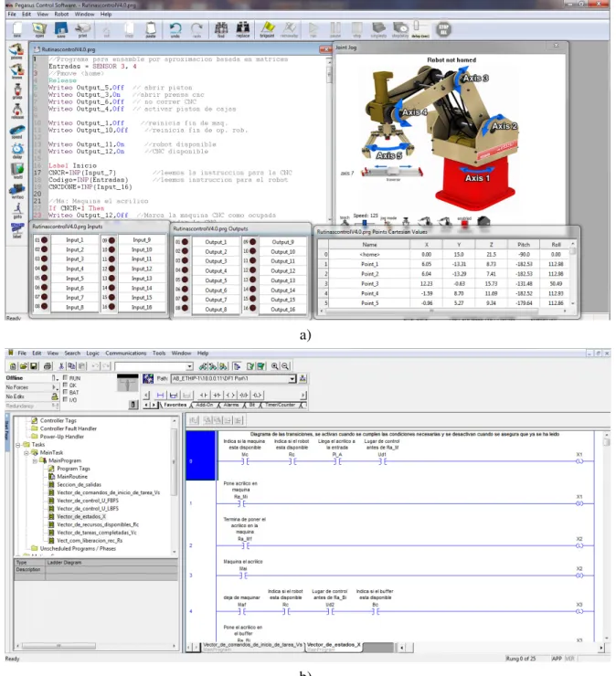Open the find binoculars tool in Pegasus
The image size is (616, 676).
pyautogui.click(x=221, y=29)
